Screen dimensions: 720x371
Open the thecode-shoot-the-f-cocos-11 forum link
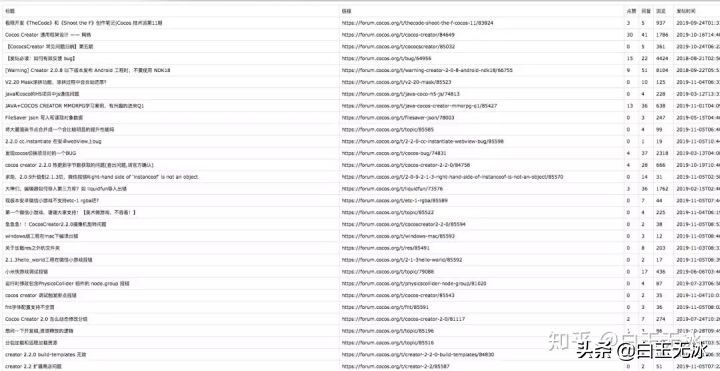pos(417,22)
